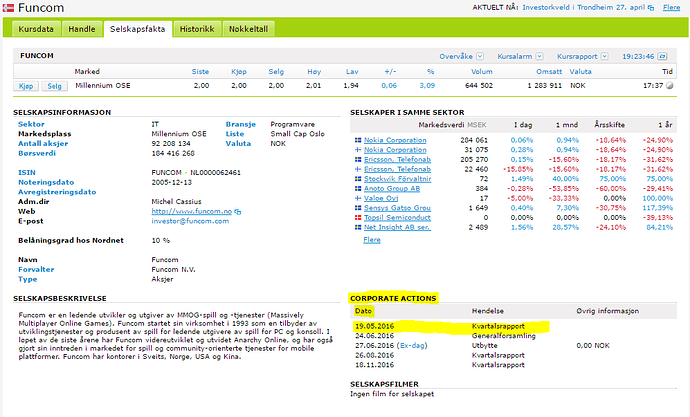Image resolution: width=690 pixels, height=417 pixels.
Task: Click the Omsatt column header
Action: click(549, 72)
